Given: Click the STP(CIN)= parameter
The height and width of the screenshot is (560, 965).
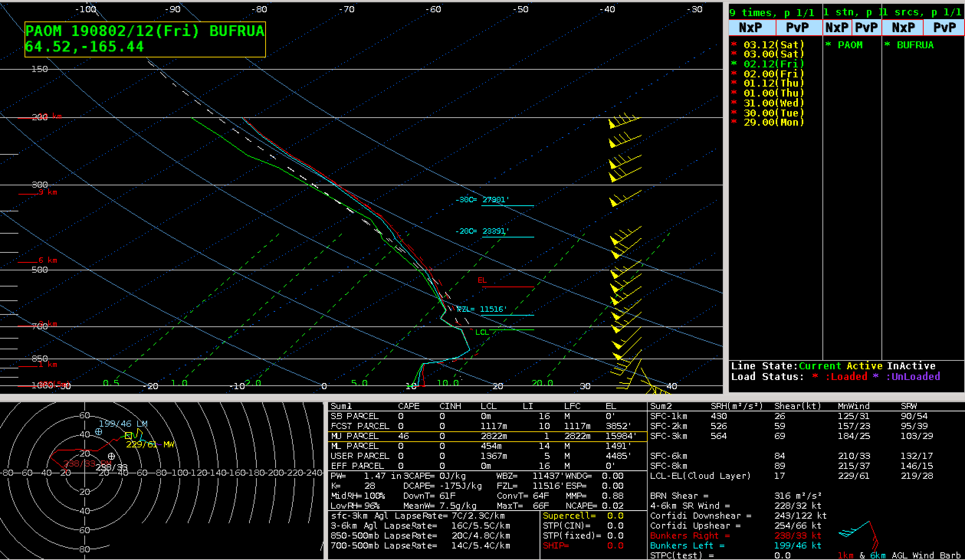Looking at the screenshot, I should 583,526.
